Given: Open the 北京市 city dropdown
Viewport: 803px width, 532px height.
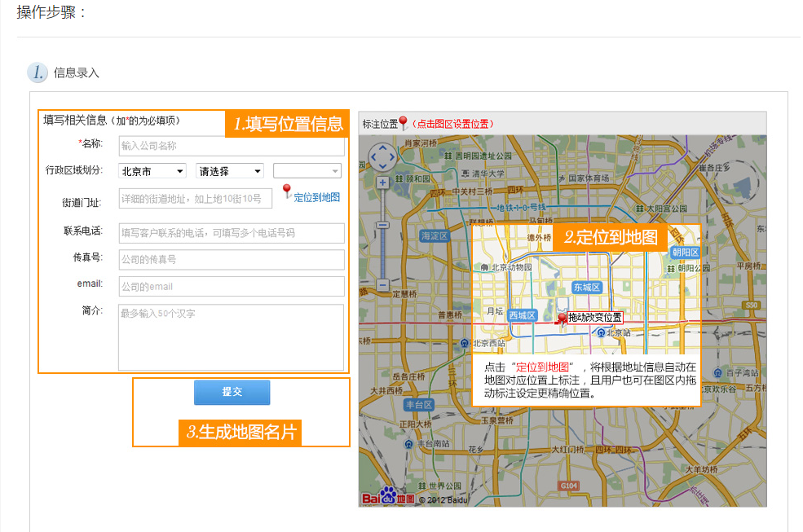Looking at the screenshot, I should 152,171.
